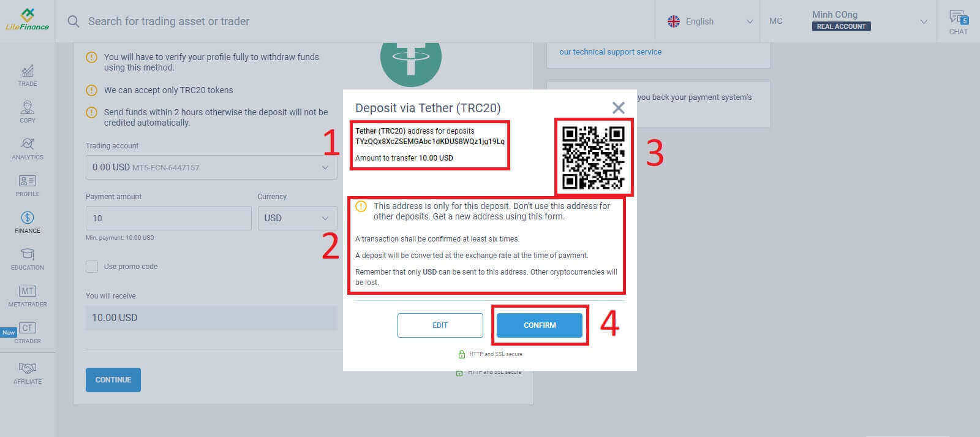Enable the Use promo code checkbox

tap(92, 267)
